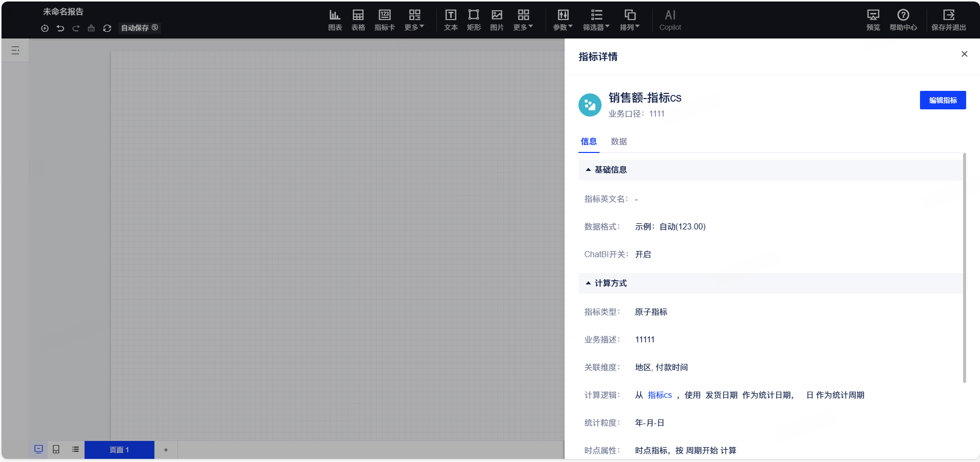Click the 编辑指标 button
This screenshot has height=462, width=980.
pos(943,100)
